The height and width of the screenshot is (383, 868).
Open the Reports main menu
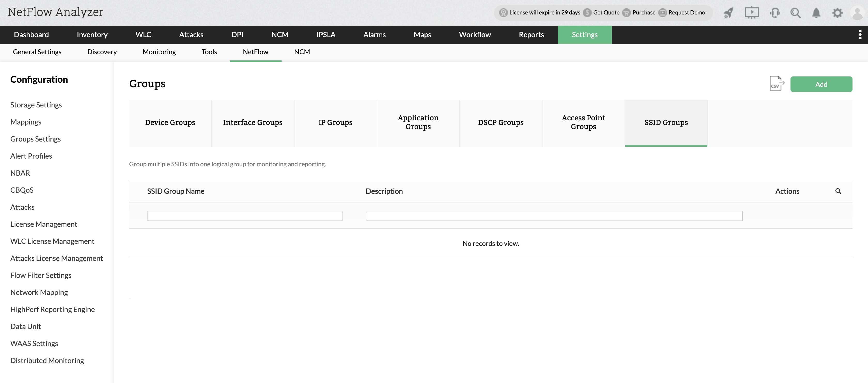(531, 34)
